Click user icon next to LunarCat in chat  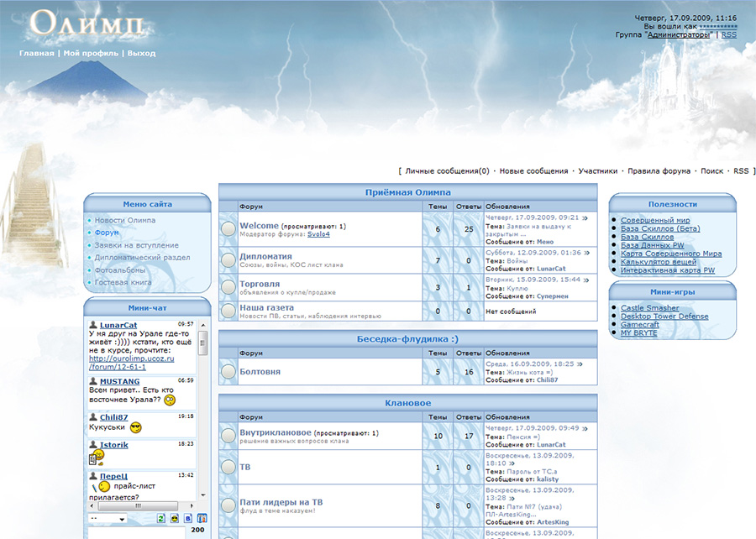(x=93, y=325)
